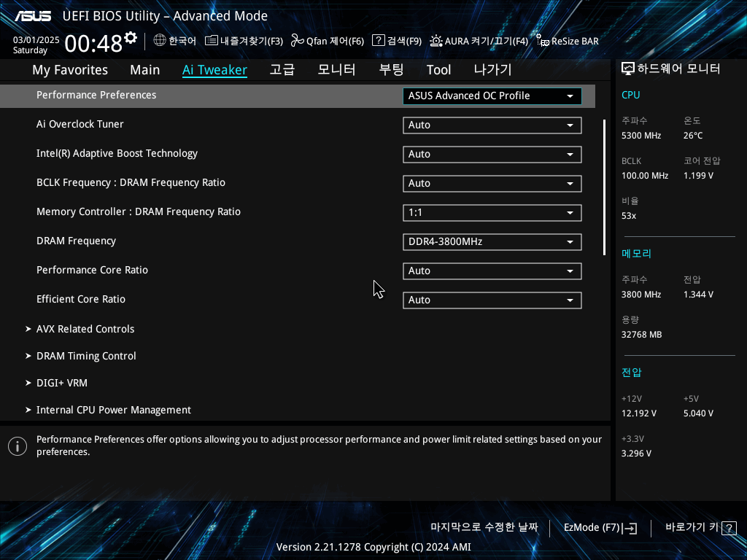
Task: Open Performance Core Ratio dropdown
Action: click(492, 271)
